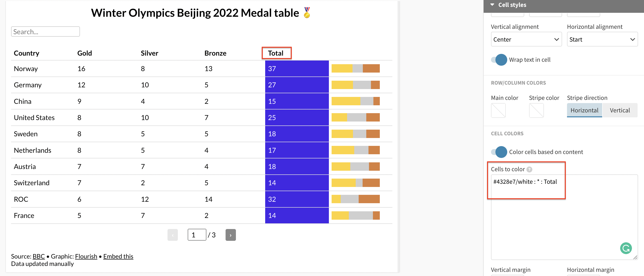
Task: Go to the next table page arrow
Action: [x=230, y=235]
